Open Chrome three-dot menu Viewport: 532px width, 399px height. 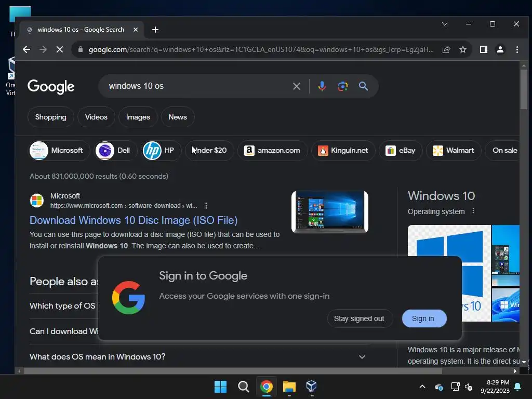517,49
